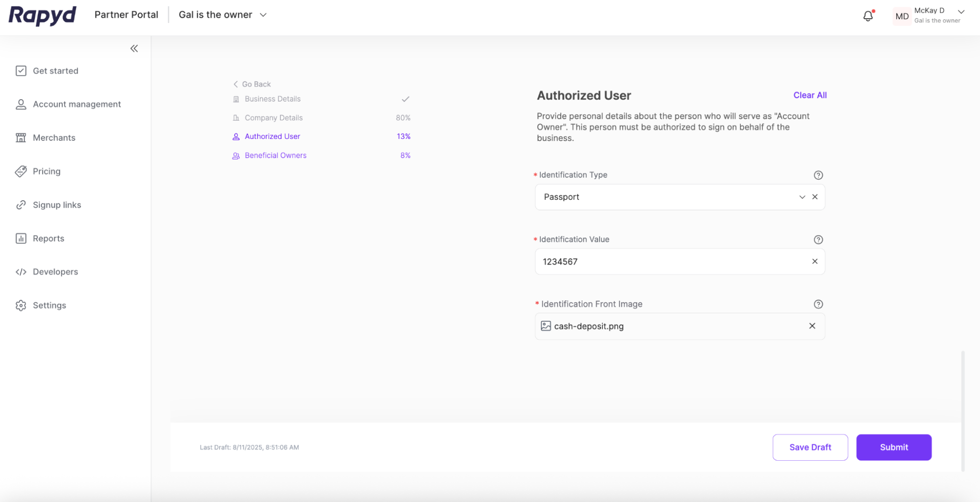Expand the McKay D user menu
The height and width of the screenshot is (502, 980).
point(960,12)
